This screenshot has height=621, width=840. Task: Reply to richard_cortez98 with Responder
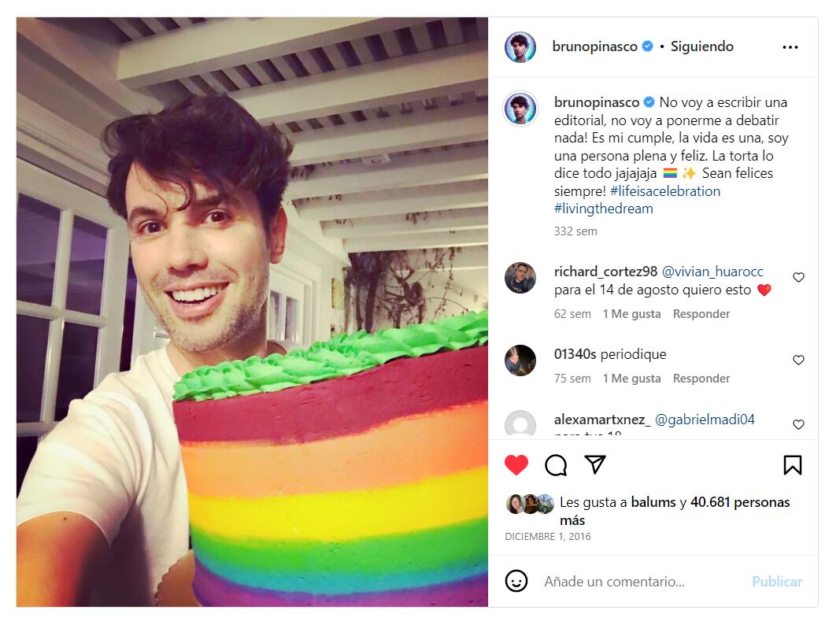pos(701,314)
